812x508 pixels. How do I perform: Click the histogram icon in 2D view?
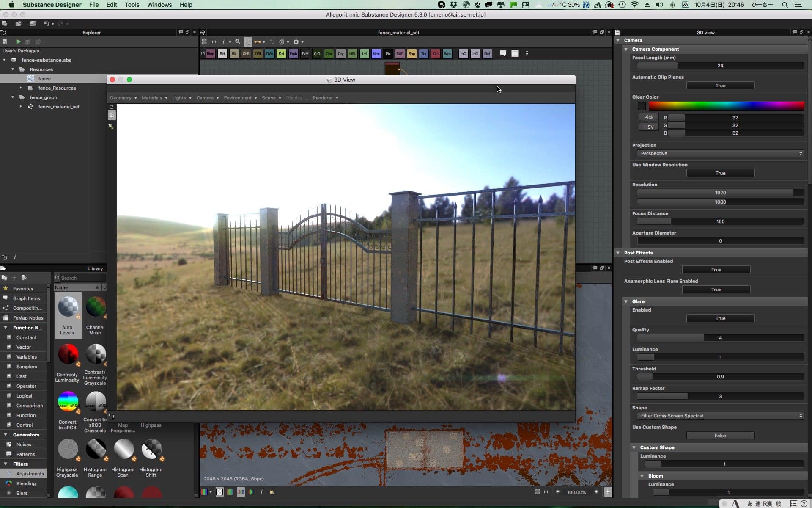[272, 492]
